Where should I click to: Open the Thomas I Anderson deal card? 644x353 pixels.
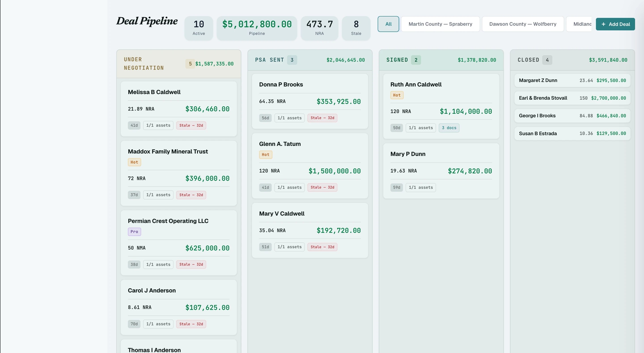point(178,346)
